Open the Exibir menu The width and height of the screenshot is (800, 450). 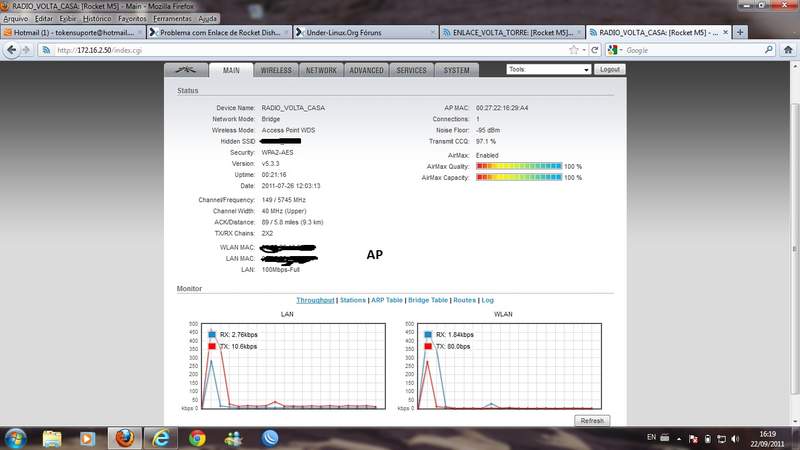pyautogui.click(x=68, y=18)
